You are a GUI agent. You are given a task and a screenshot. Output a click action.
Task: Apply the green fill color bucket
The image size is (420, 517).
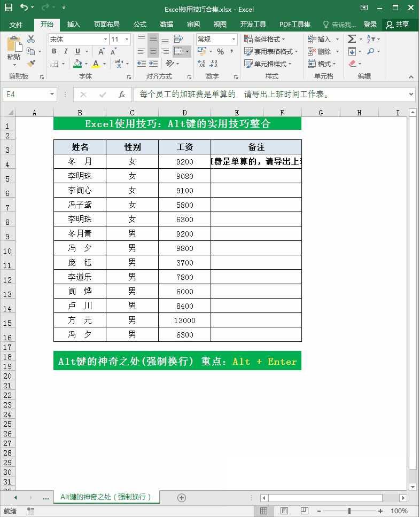coord(77,64)
